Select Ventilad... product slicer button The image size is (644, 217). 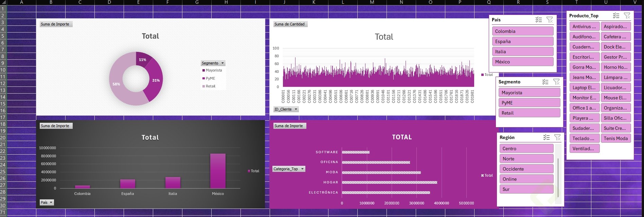585,149
